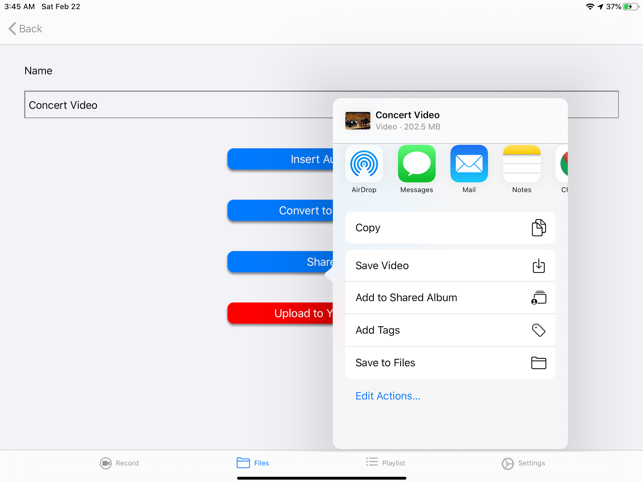Select the Copy action
The width and height of the screenshot is (643, 482).
[x=450, y=228]
